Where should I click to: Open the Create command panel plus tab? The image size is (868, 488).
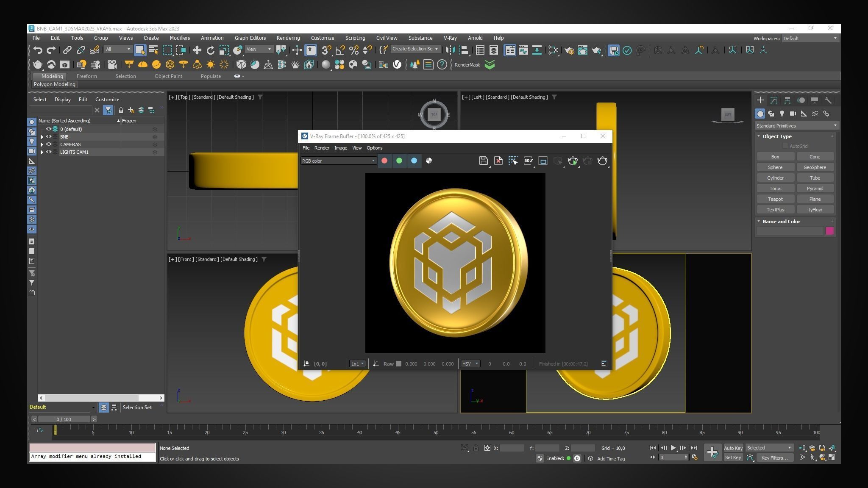(x=760, y=100)
